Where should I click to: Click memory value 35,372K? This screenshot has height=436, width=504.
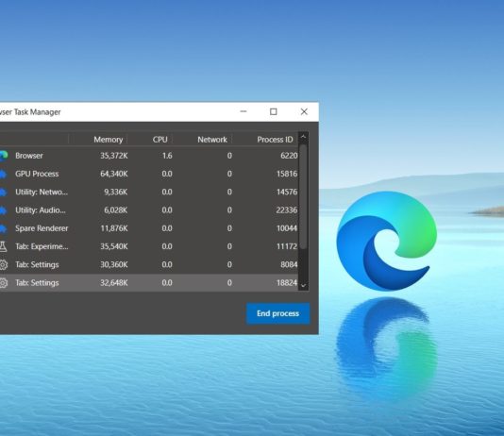pyautogui.click(x=114, y=156)
